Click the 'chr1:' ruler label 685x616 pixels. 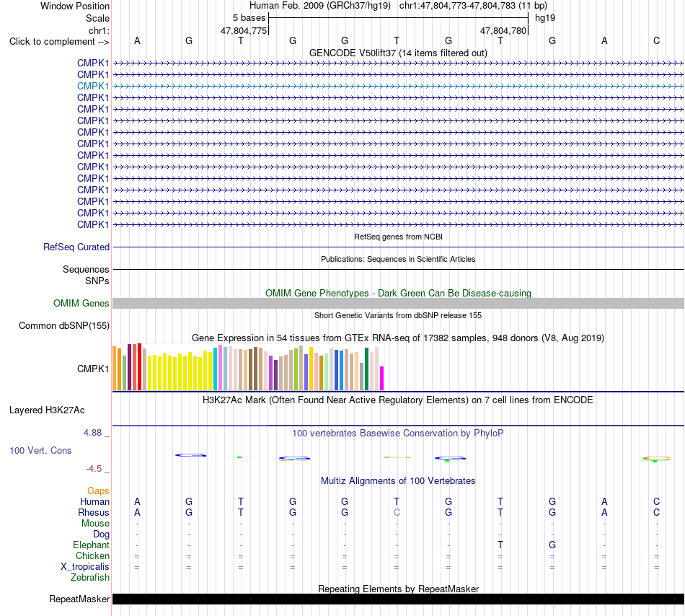pyautogui.click(x=99, y=30)
